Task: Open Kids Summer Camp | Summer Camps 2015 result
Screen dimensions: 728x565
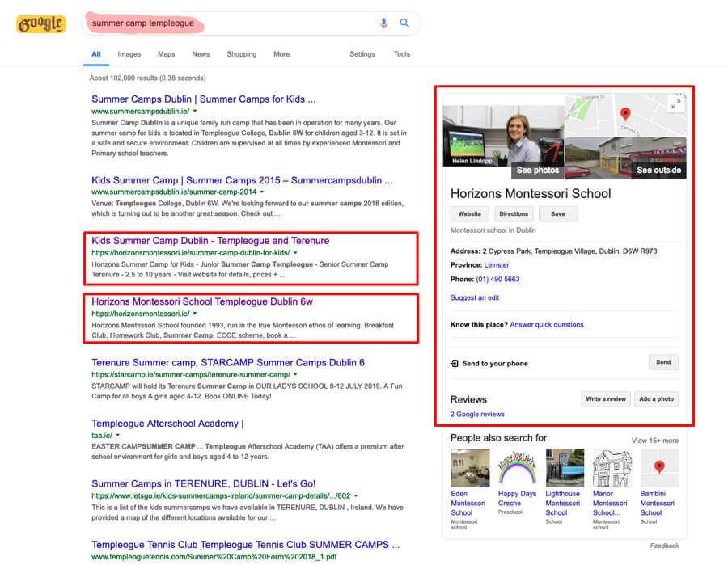Action: (x=242, y=180)
